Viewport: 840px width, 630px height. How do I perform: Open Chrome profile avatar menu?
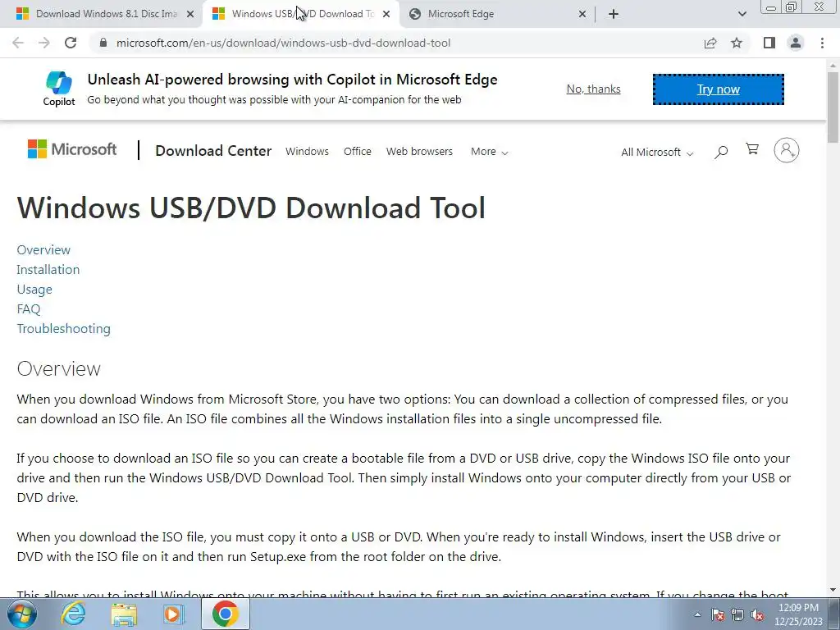[x=796, y=43]
